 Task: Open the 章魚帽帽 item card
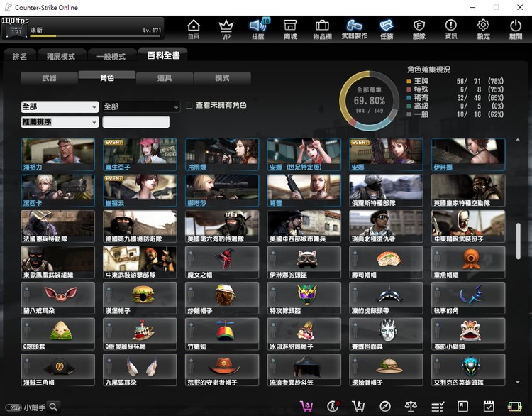[x=468, y=263]
